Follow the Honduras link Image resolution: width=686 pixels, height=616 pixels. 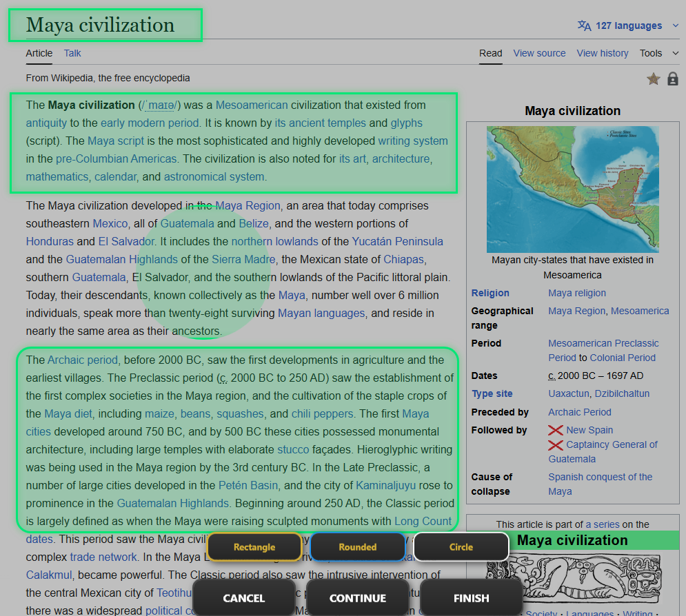click(50, 242)
